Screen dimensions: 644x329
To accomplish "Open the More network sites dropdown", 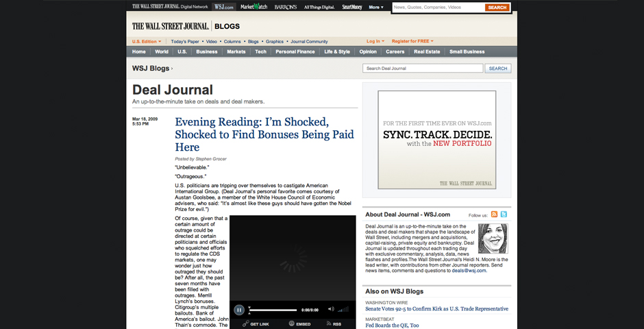I will click(x=376, y=7).
